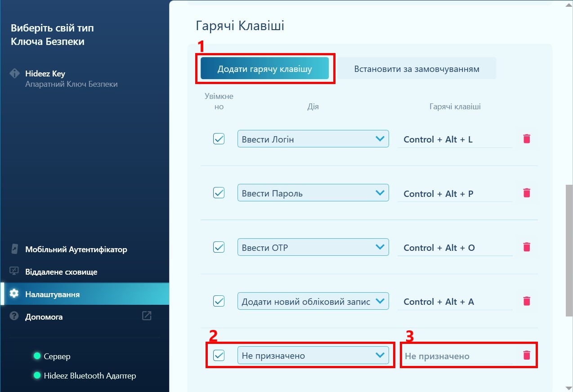Click the unassigned Не призначено hotkey field

click(454, 356)
